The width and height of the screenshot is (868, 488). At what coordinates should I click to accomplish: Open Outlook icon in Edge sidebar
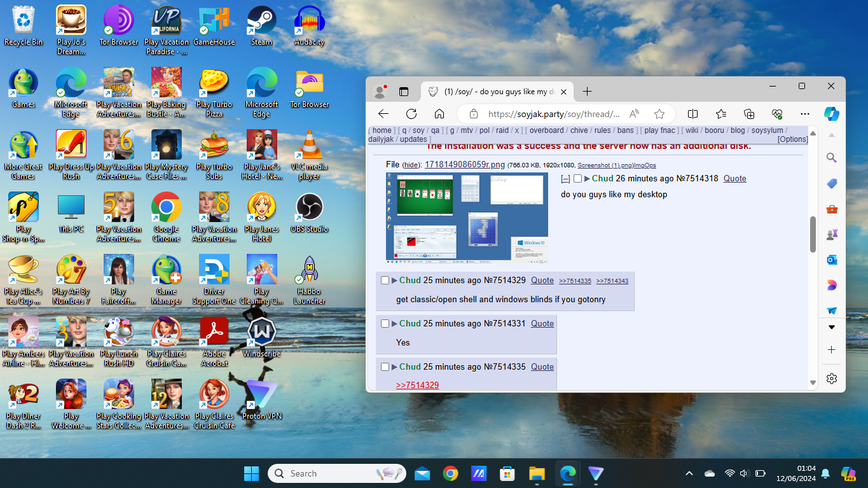coord(831,260)
